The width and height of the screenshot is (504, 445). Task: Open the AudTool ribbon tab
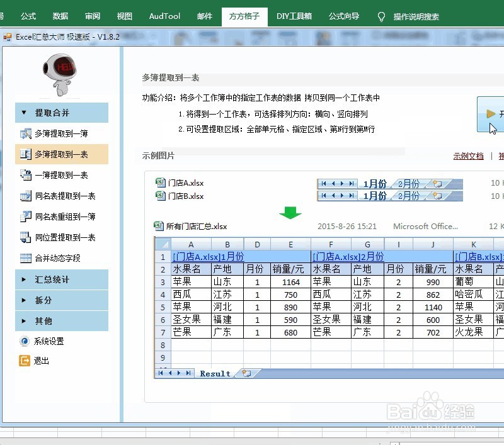coord(164,16)
